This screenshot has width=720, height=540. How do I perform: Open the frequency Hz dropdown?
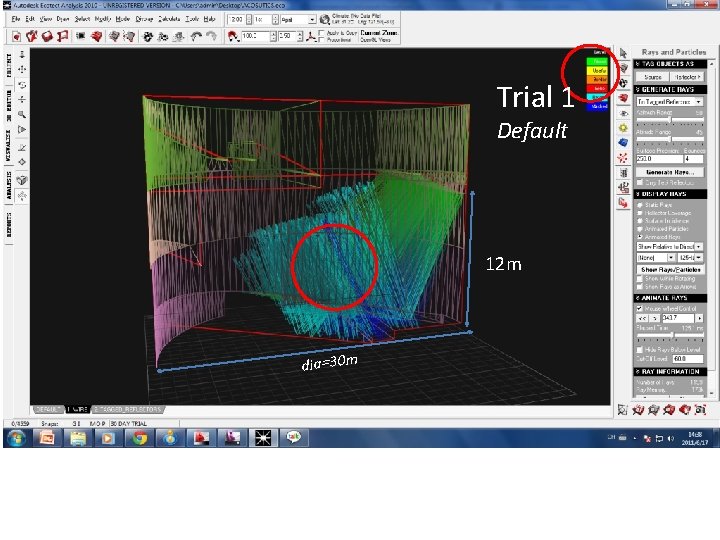click(x=691, y=258)
